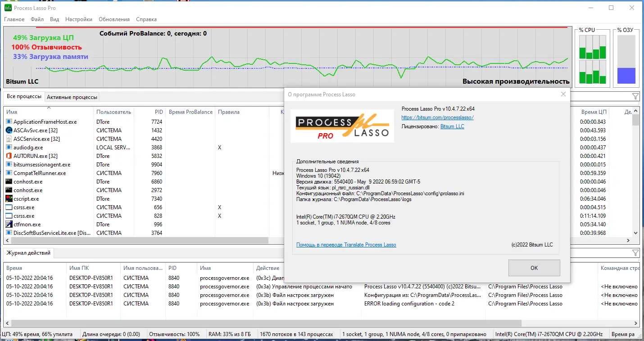
Task: Click the 'Отзывчивость: 100%' status bar entry
Action: point(174,334)
